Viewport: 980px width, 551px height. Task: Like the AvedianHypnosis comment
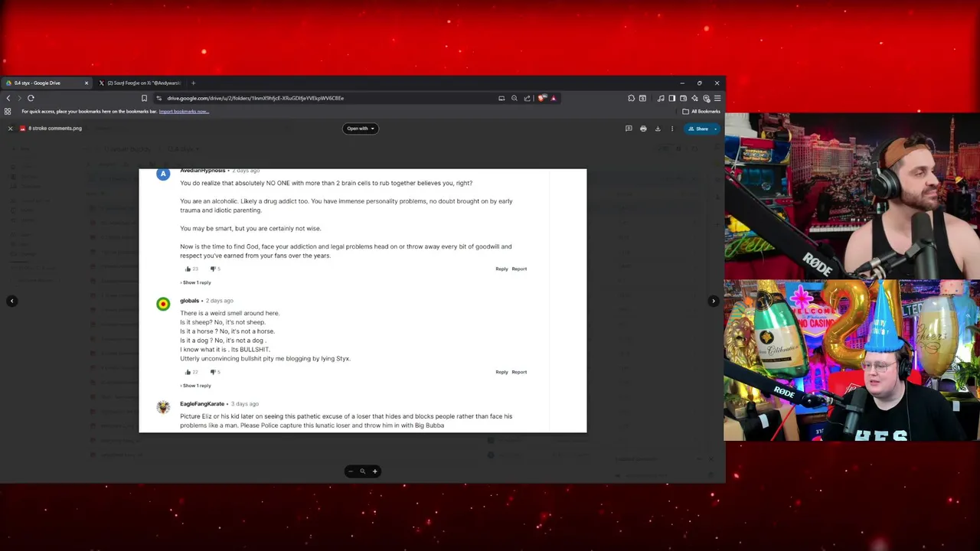188,269
